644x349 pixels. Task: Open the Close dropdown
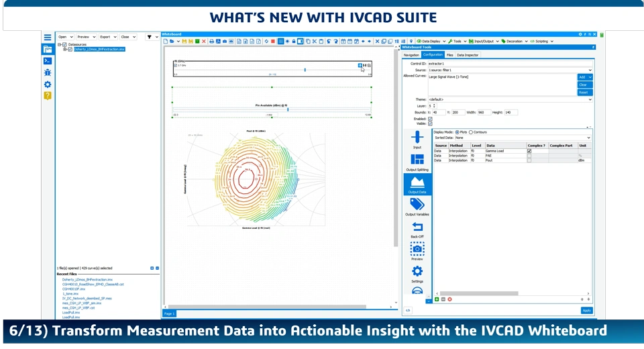coord(128,37)
